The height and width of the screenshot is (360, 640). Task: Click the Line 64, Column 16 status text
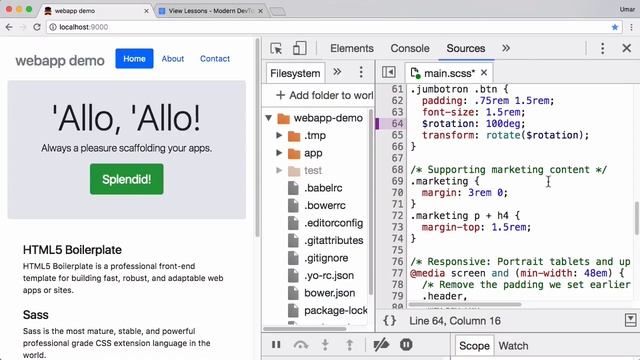pyautogui.click(x=455, y=321)
